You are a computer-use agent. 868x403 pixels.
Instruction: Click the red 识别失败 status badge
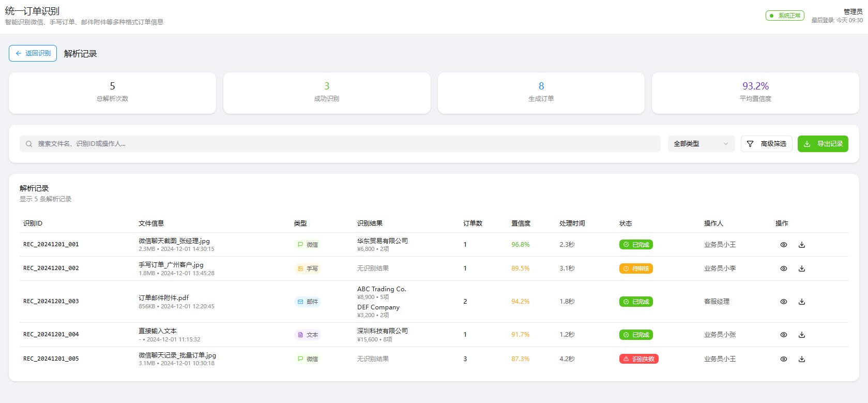pos(638,359)
